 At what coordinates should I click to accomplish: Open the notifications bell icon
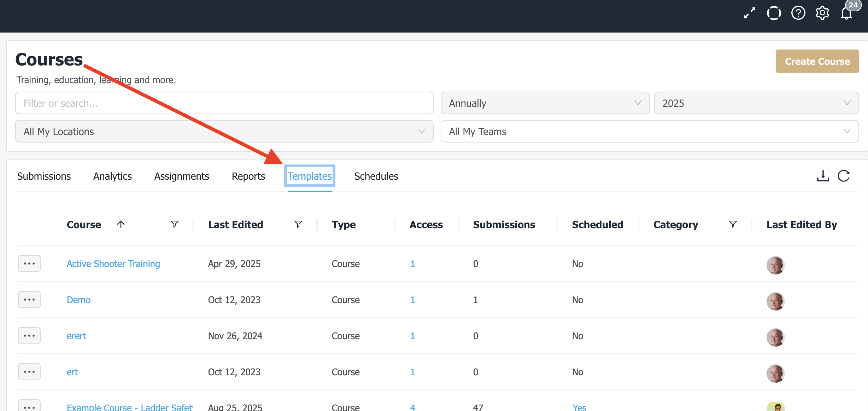846,13
